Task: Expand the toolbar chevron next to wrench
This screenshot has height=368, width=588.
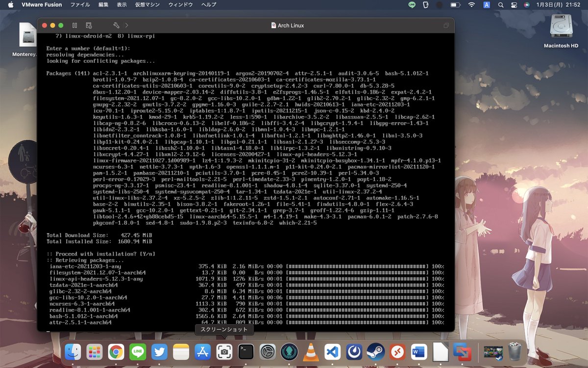Action: [x=127, y=25]
